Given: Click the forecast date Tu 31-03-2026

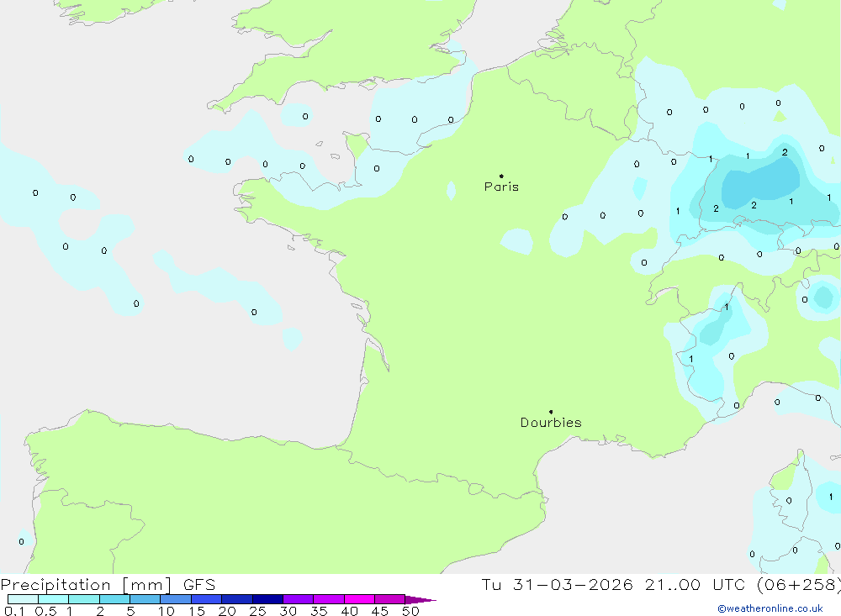Looking at the screenshot, I should tap(557, 584).
